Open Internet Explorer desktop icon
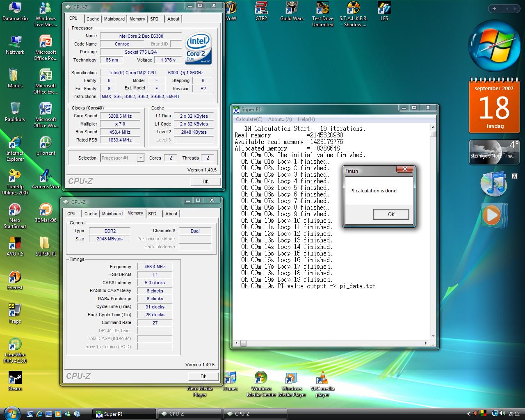The image size is (525, 420). point(15,149)
